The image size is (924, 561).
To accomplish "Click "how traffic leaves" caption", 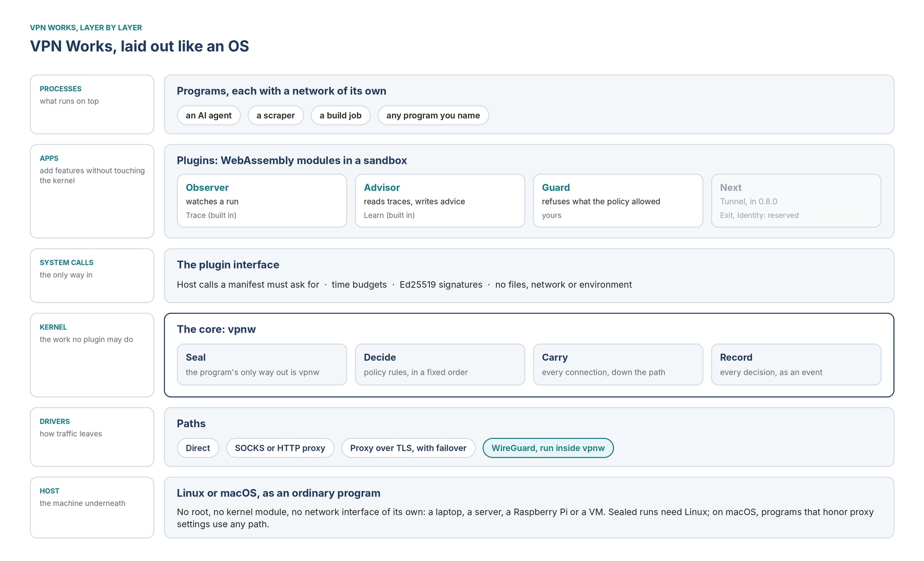I will pos(71,434).
